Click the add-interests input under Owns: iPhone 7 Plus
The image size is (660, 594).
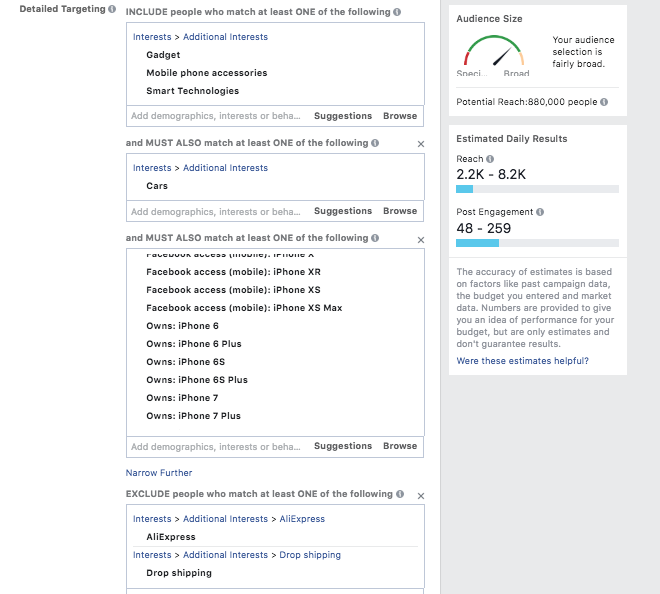(216, 447)
